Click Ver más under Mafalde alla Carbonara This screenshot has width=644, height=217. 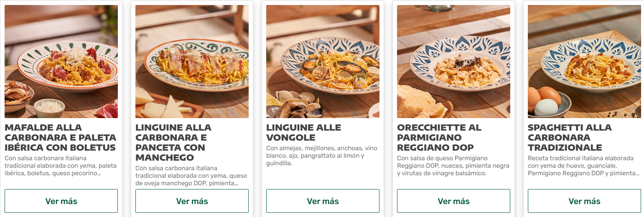61,201
